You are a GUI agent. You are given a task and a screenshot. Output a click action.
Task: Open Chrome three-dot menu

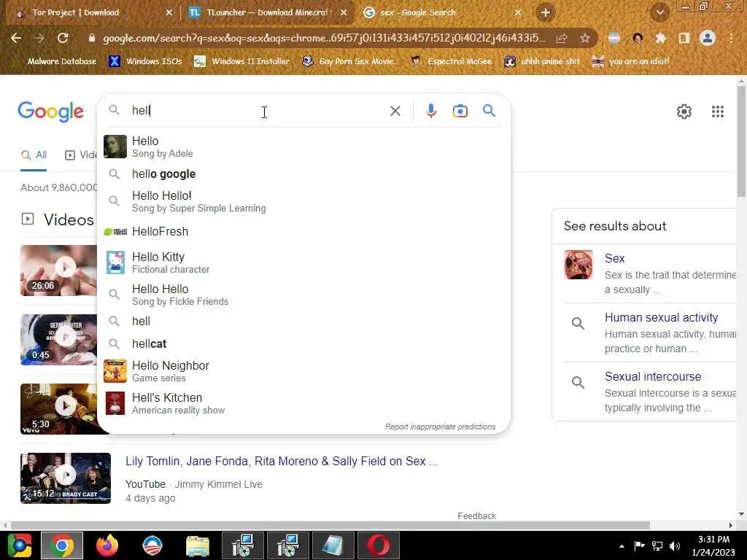pos(731,38)
